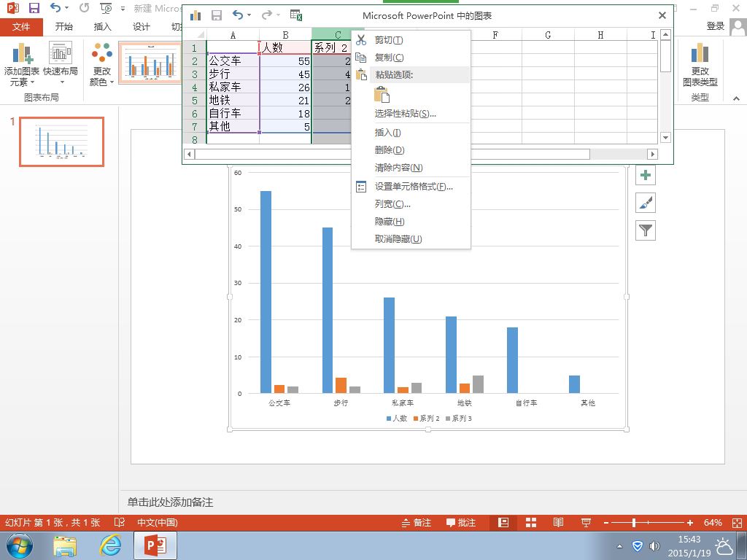Click Undo in the chart data window

pyautogui.click(x=237, y=15)
